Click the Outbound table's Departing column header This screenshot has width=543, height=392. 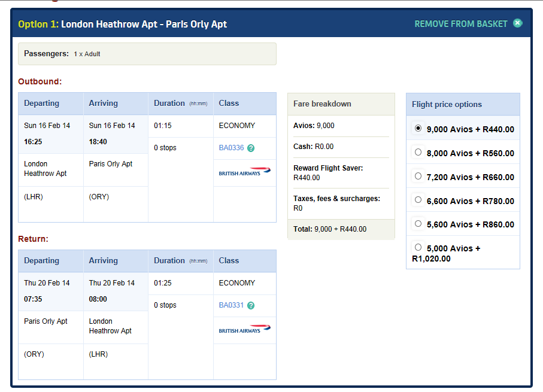(x=51, y=104)
